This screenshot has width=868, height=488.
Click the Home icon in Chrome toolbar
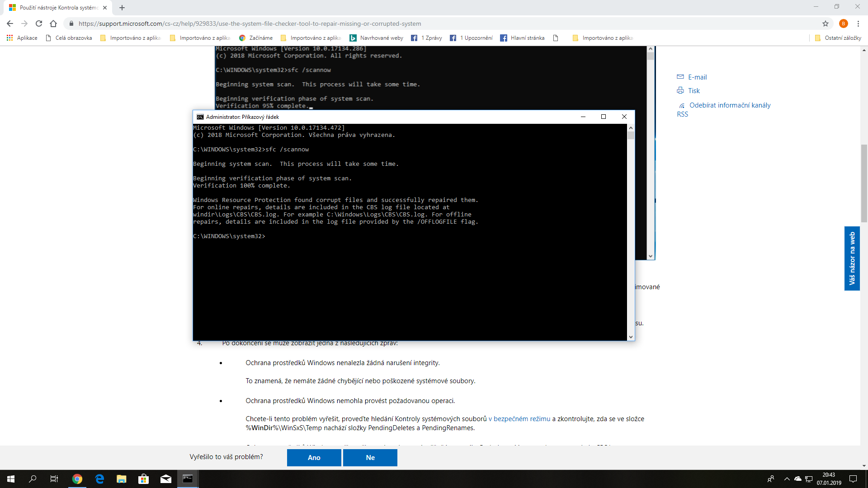tap(53, 23)
